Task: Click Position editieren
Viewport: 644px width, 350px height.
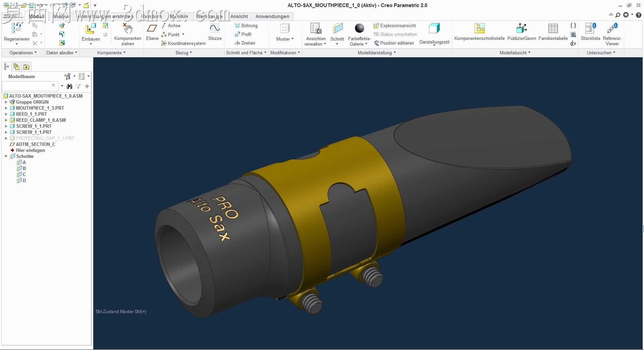Action: click(394, 43)
